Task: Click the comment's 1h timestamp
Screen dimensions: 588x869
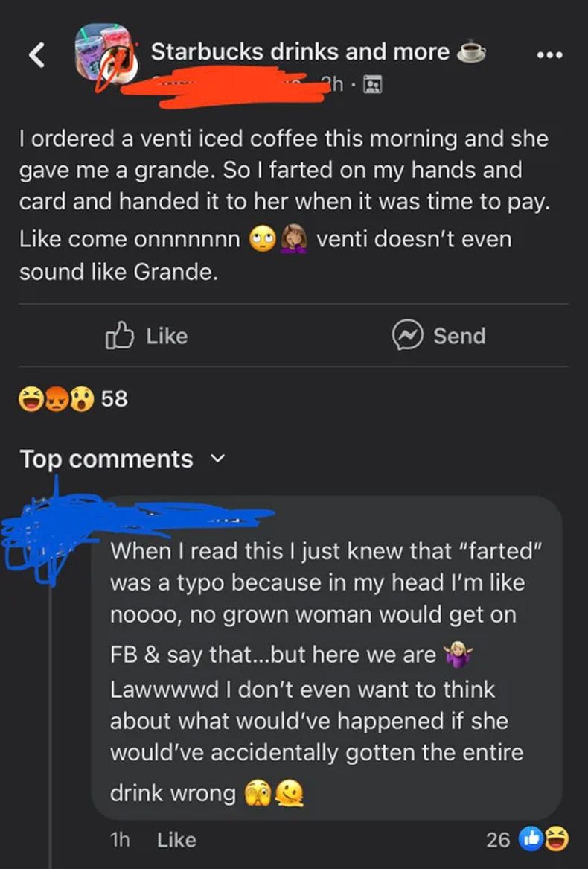Action: [x=120, y=840]
